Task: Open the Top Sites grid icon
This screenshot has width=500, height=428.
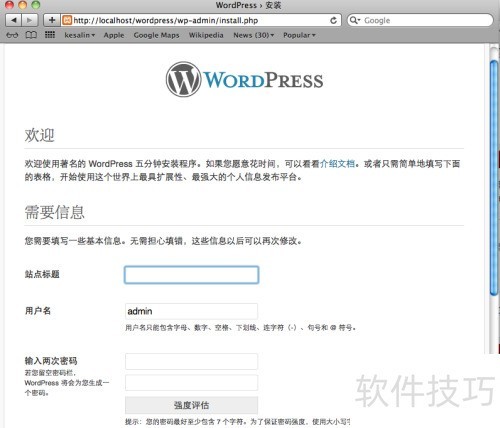Action: pos(50,35)
